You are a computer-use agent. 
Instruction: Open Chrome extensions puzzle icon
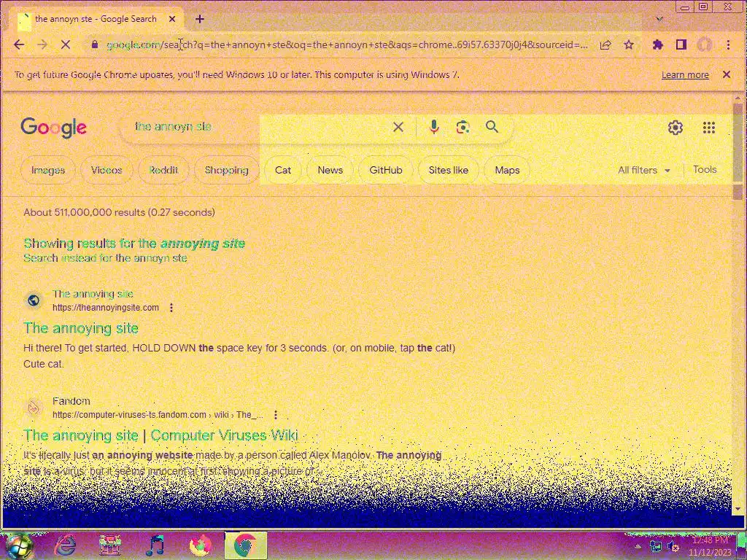click(x=658, y=44)
